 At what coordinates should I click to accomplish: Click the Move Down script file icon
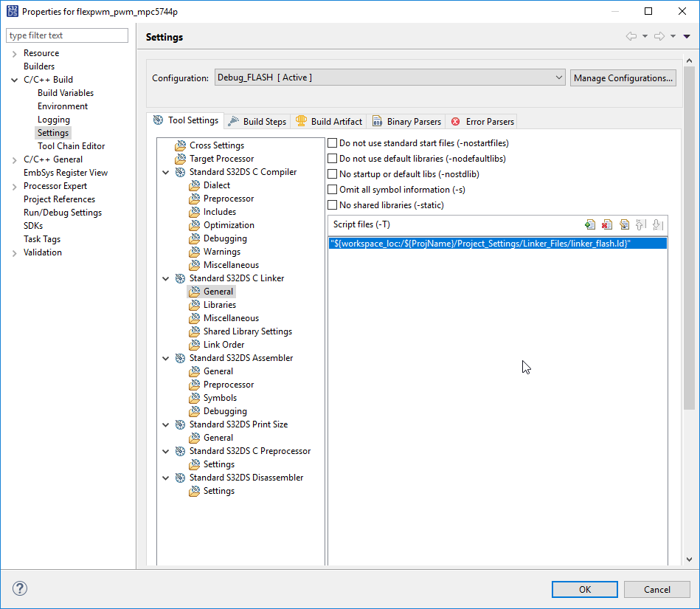click(658, 224)
